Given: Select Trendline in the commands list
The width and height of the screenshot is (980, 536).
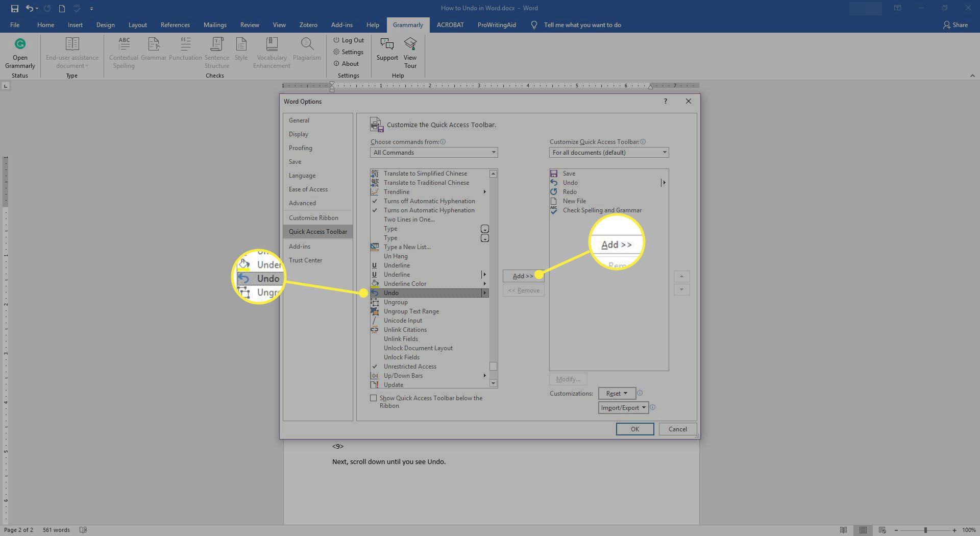Looking at the screenshot, I should 429,191.
